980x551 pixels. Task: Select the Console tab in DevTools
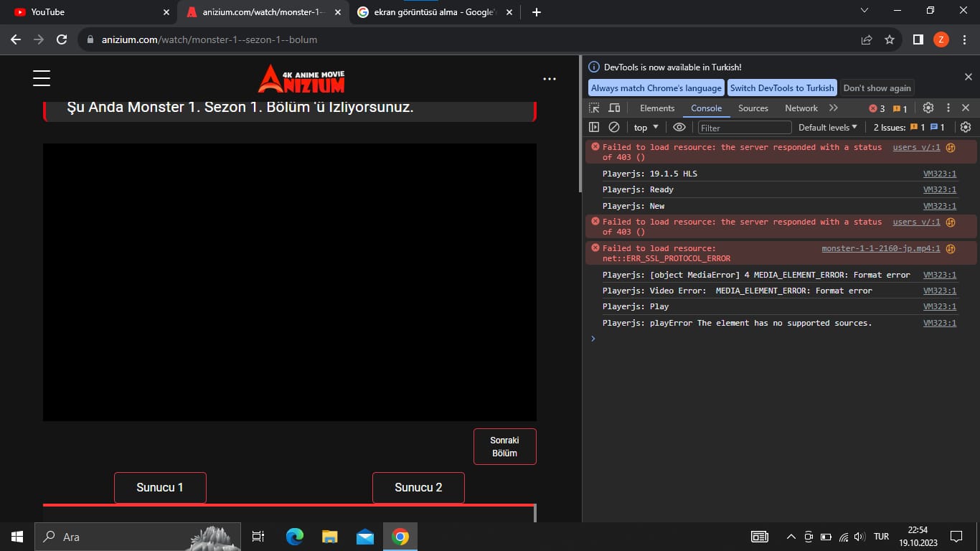tap(707, 108)
